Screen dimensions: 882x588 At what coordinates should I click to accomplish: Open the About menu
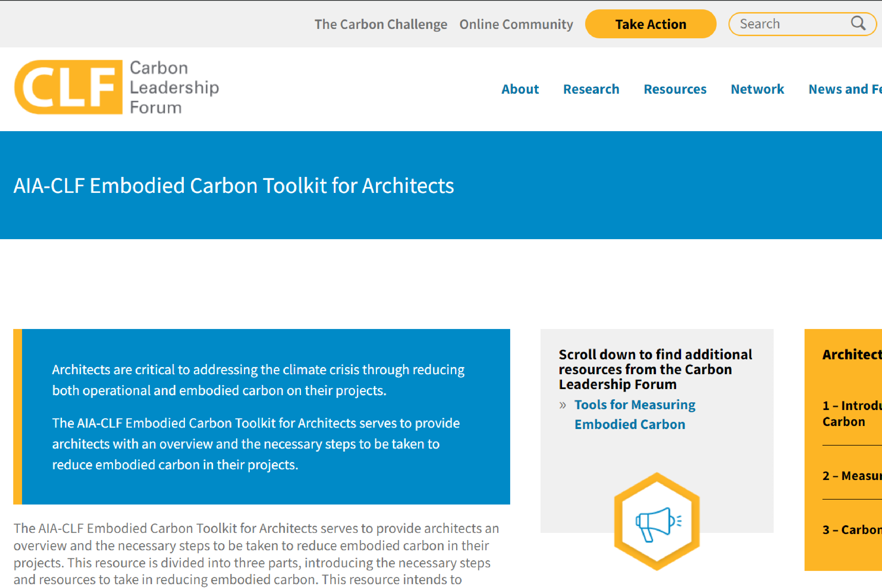pyautogui.click(x=520, y=89)
